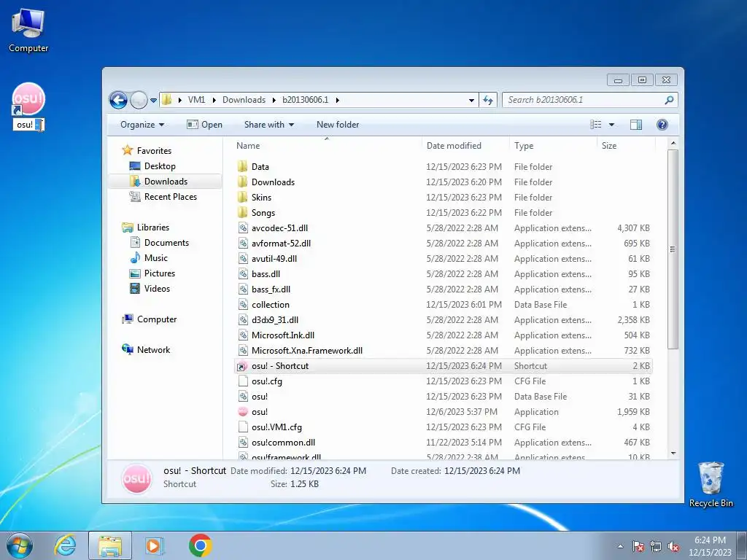Show hidden tray icons arrow

click(x=620, y=547)
